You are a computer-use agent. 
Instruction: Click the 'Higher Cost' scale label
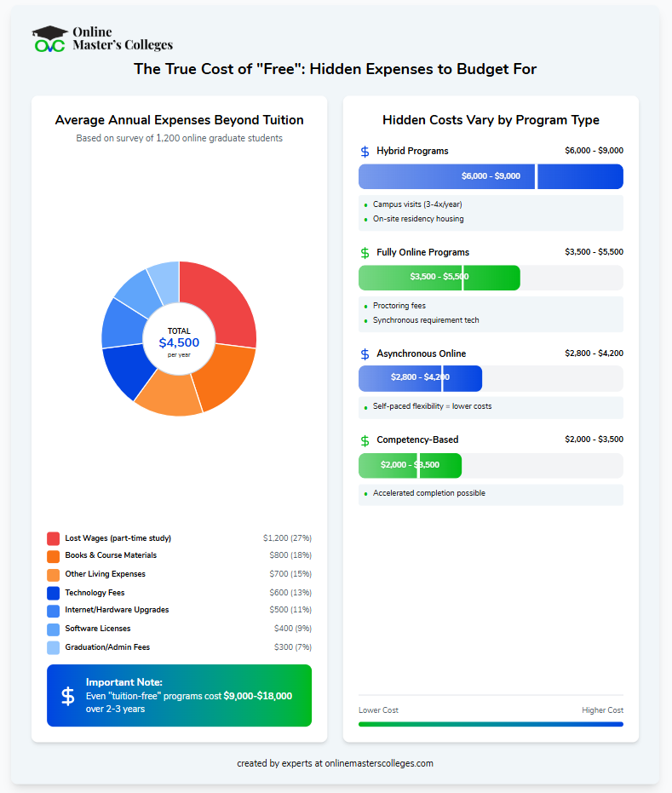click(x=602, y=710)
